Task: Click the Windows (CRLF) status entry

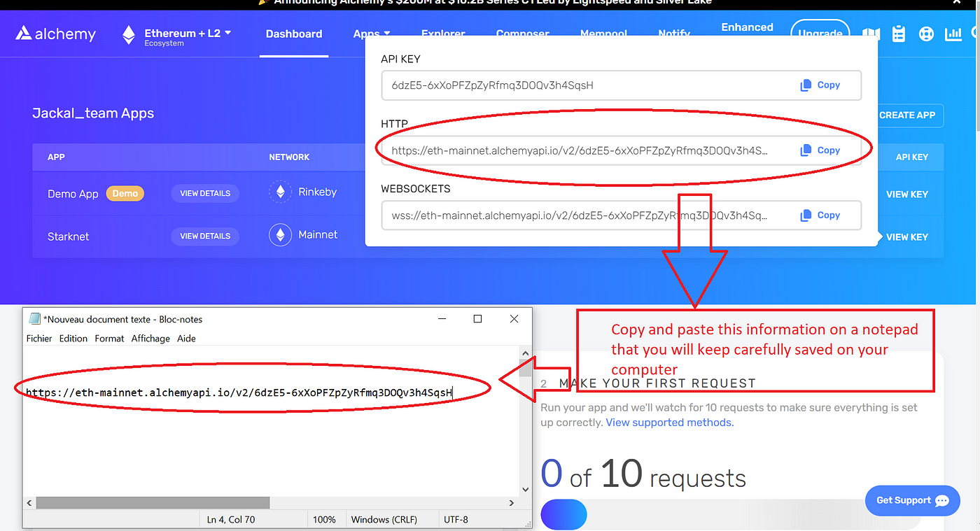Action: pos(384,519)
